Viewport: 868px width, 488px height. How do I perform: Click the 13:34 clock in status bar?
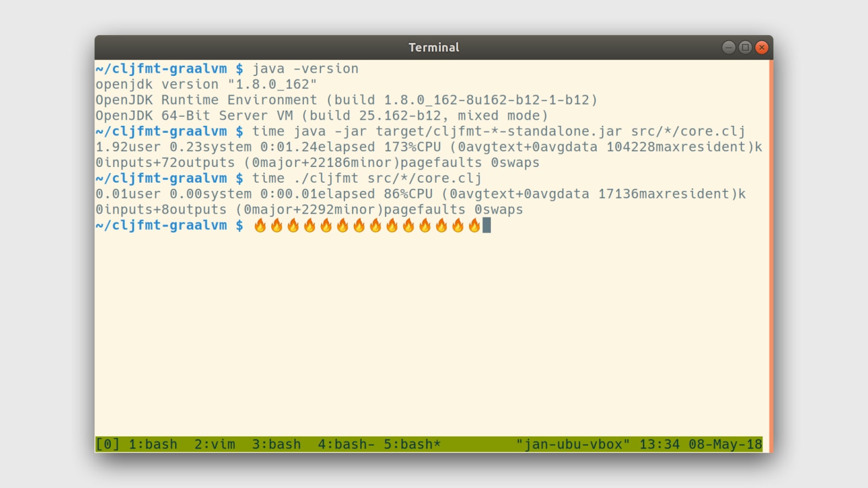659,445
